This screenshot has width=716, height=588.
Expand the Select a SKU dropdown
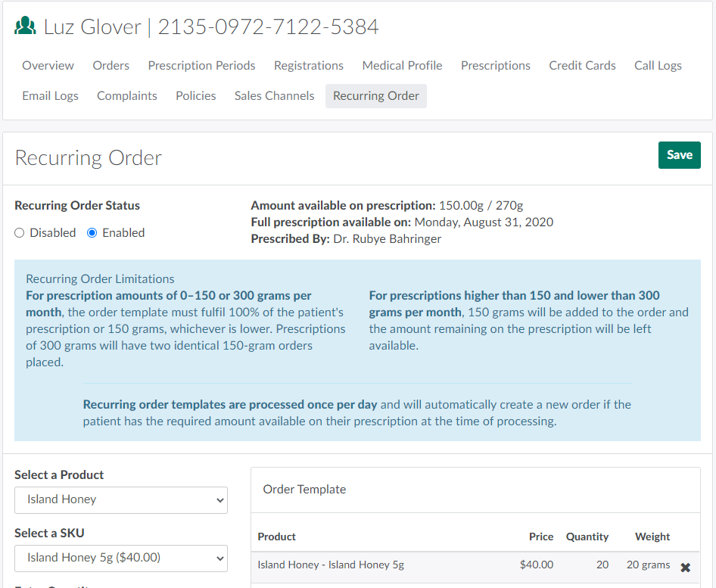[121, 558]
